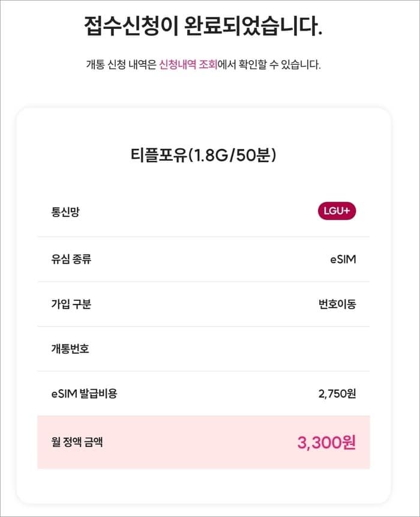The image size is (420, 517).
Task: Select the 번호이동 value
Action: tap(337, 304)
